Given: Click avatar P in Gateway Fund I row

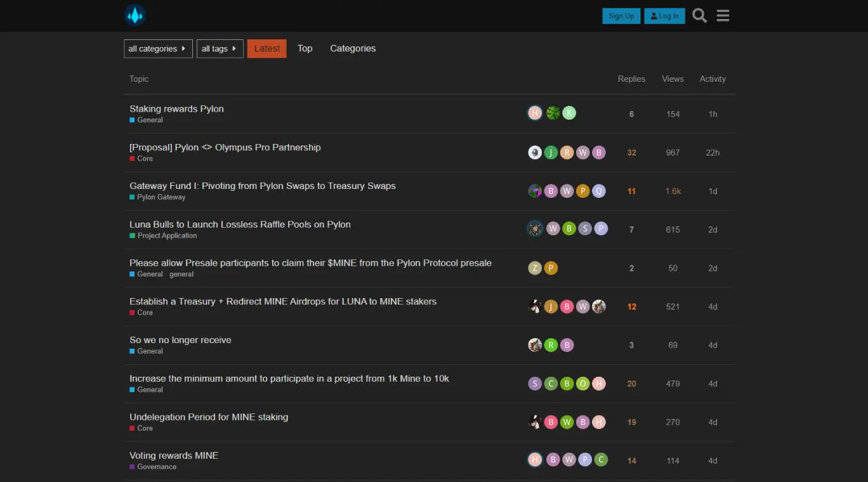Looking at the screenshot, I should tap(583, 191).
